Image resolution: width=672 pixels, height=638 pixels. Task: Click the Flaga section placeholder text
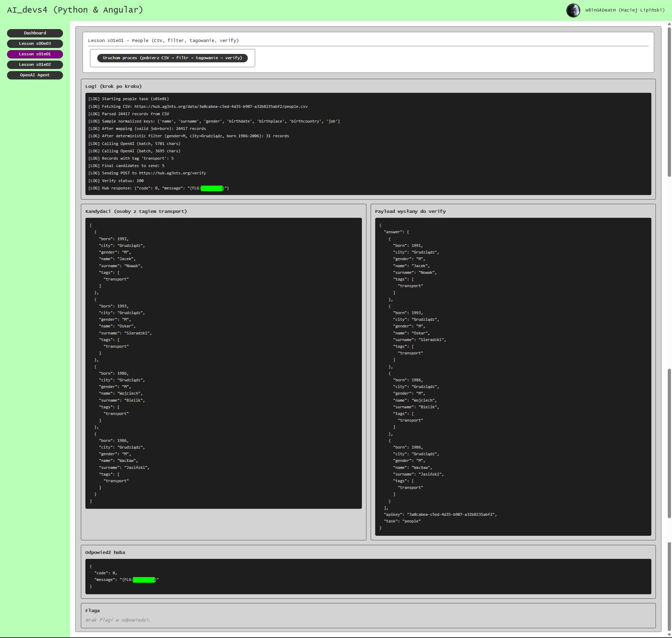click(x=118, y=620)
